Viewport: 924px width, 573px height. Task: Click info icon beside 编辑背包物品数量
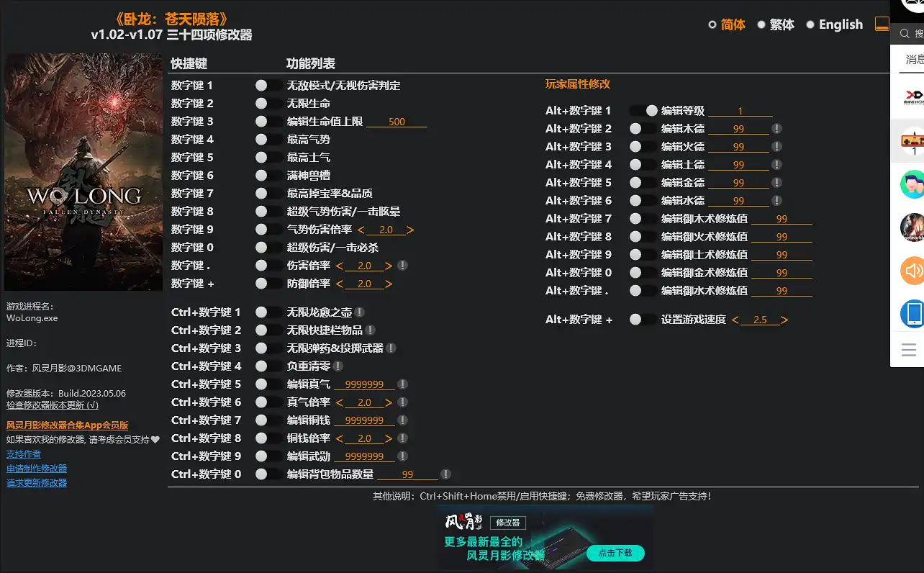click(x=445, y=474)
